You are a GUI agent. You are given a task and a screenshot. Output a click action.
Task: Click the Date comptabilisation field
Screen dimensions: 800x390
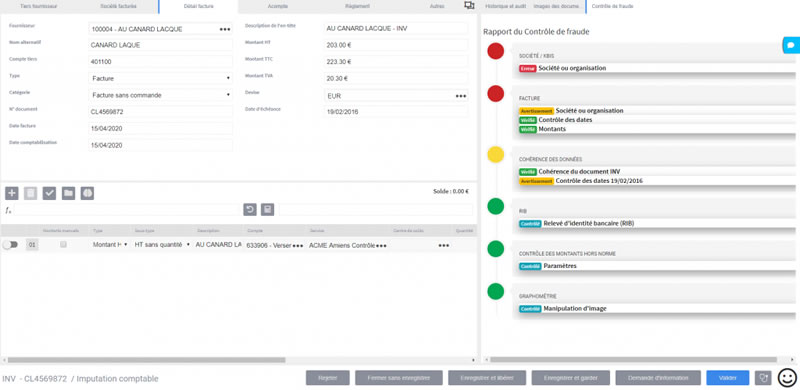pyautogui.click(x=160, y=145)
